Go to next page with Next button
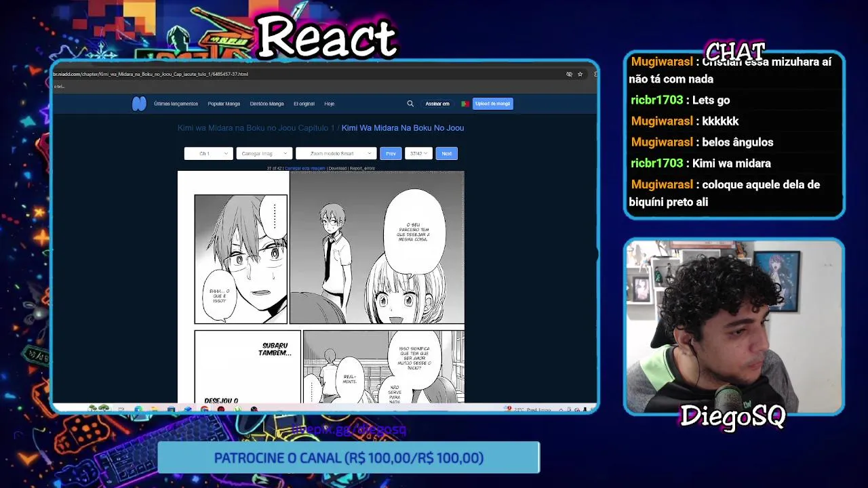Image resolution: width=868 pixels, height=488 pixels. point(446,154)
